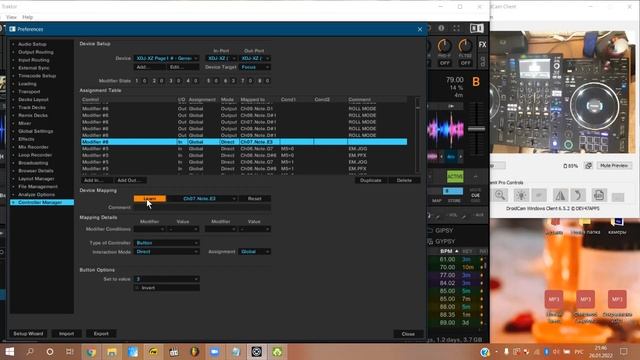640x360 pixels.
Task: Click the Bluetooth icon in system tray
Action: pyautogui.click(x=546, y=352)
